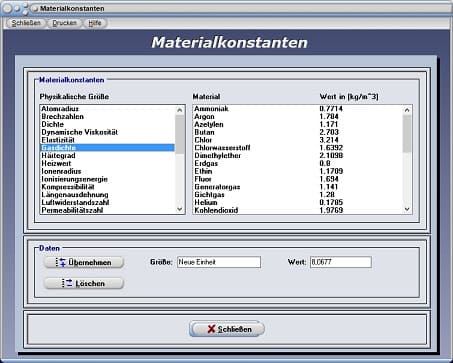Select Atomradius in the physical quantity list
The image size is (453, 363).
(x=107, y=109)
